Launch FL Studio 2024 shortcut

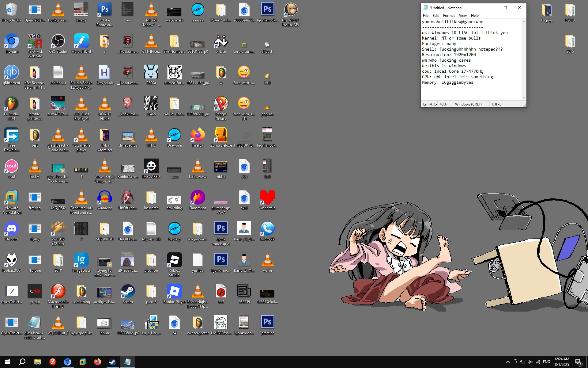tap(11, 109)
